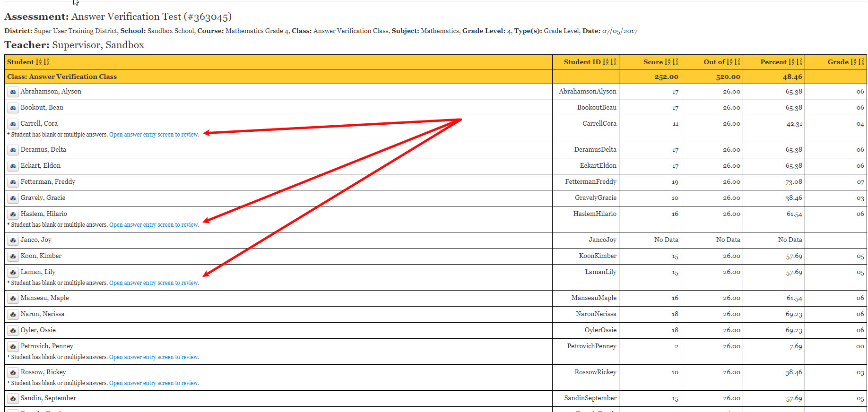
Task: Select 'No Data' in Janco's Score cell
Action: (x=666, y=240)
